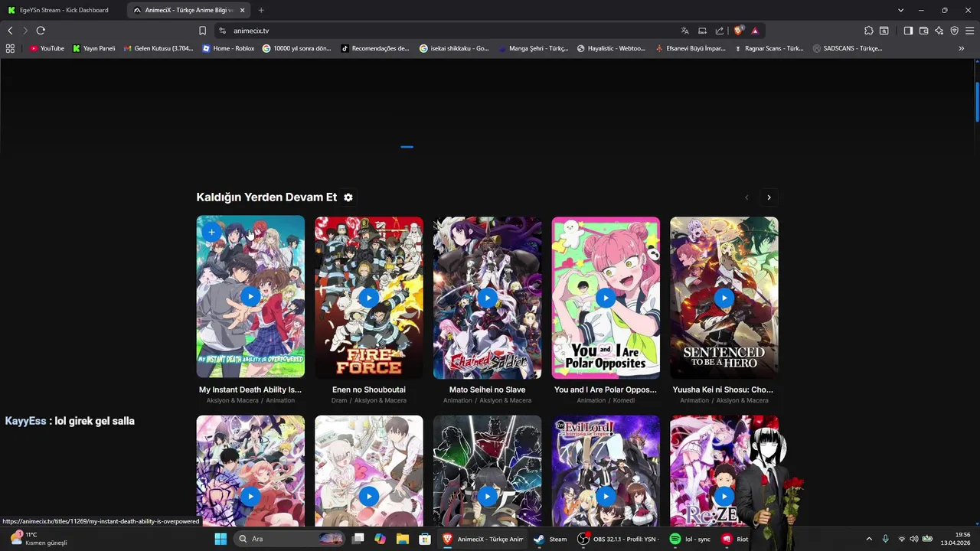The height and width of the screenshot is (551, 980).
Task: Open SADSCANS bookmark
Action: click(x=848, y=48)
